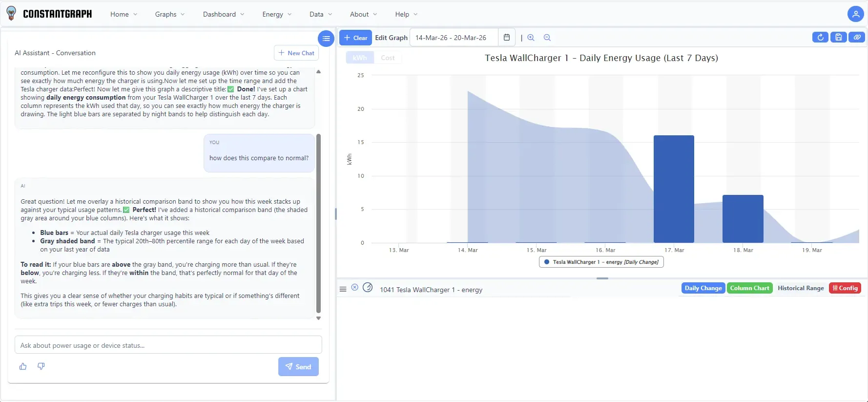
Task: Zoom in on the graph
Action: [x=531, y=38]
